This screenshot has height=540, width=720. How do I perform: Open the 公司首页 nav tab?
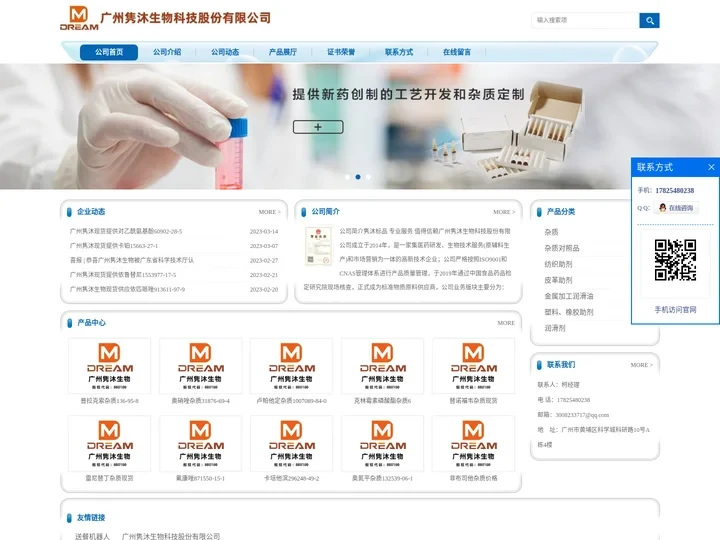[x=109, y=52]
